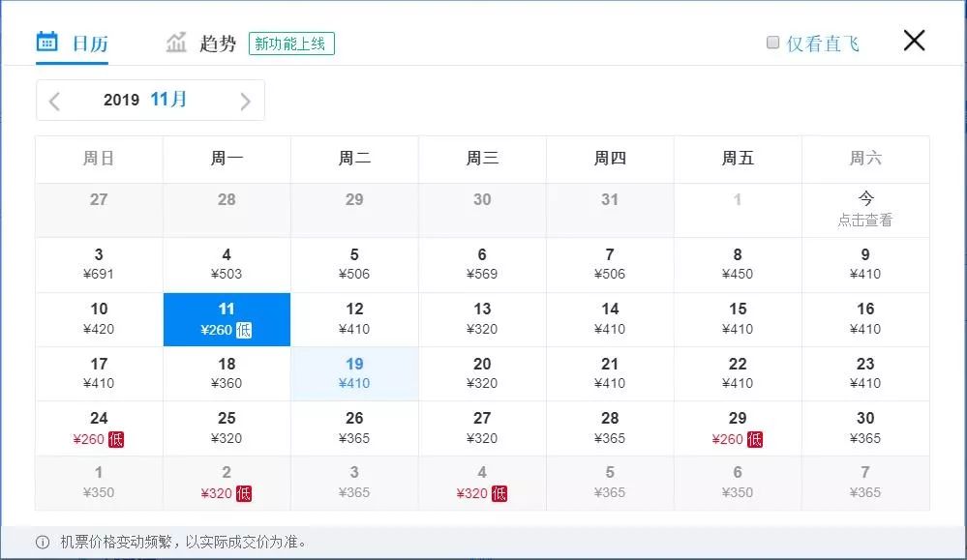Click the 低 tag on December 4

point(498,492)
